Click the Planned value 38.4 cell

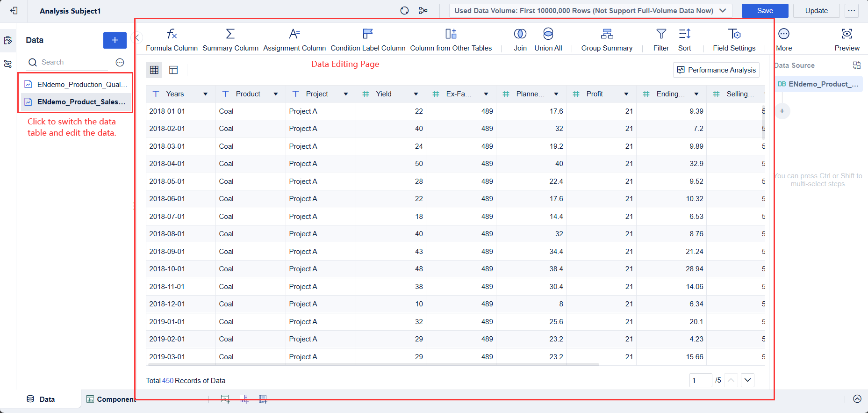coord(531,269)
